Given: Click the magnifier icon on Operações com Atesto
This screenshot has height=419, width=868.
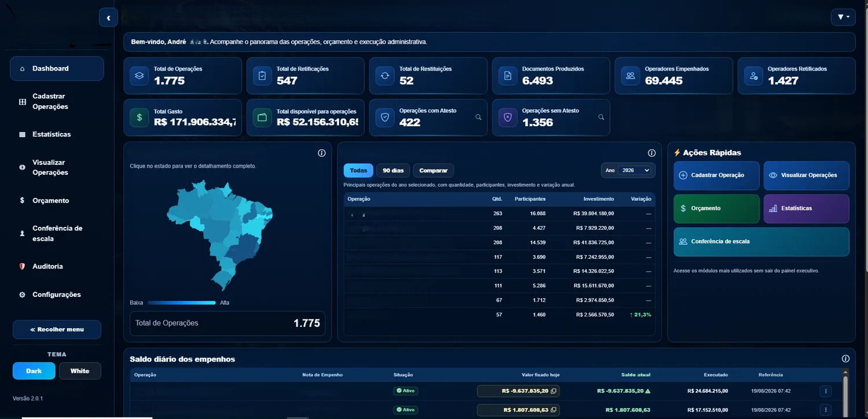Looking at the screenshot, I should coord(479,117).
